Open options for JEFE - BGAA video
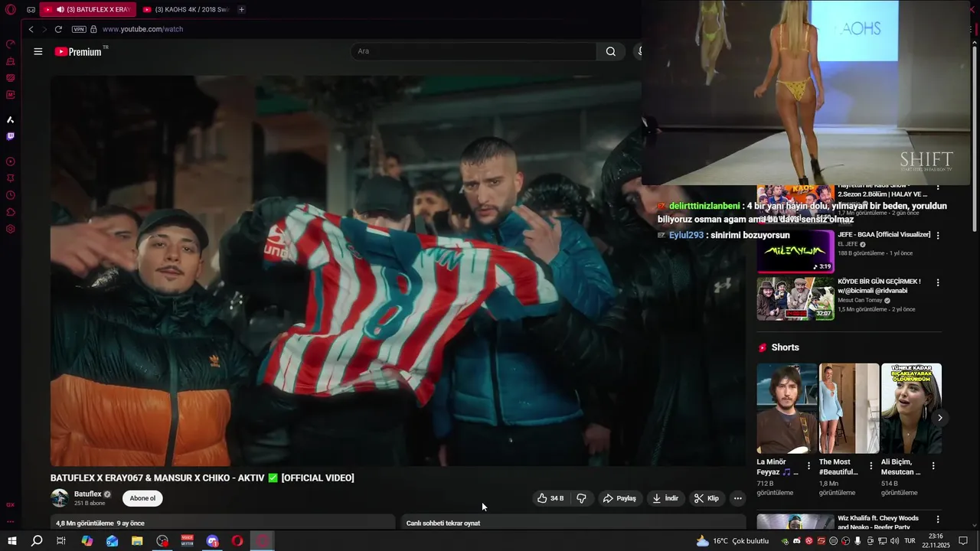Screen dimensions: 980x551 (x=938, y=236)
